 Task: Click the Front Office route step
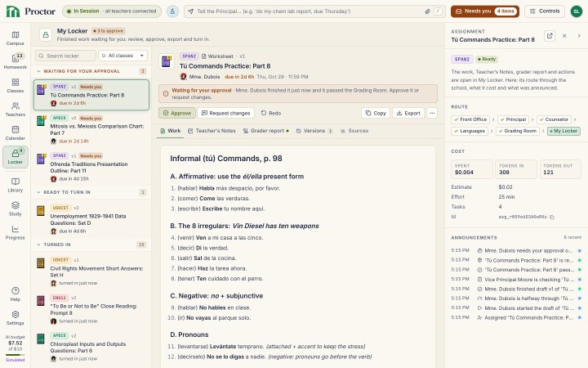click(x=470, y=119)
